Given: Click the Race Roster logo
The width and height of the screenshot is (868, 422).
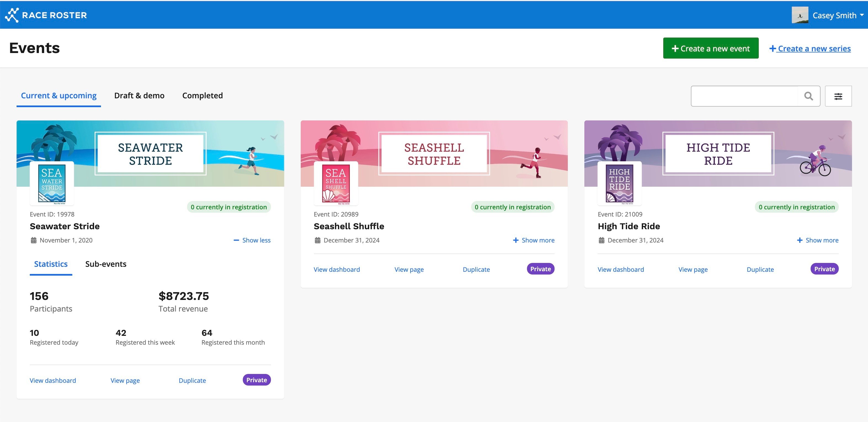Looking at the screenshot, I should 46,15.
